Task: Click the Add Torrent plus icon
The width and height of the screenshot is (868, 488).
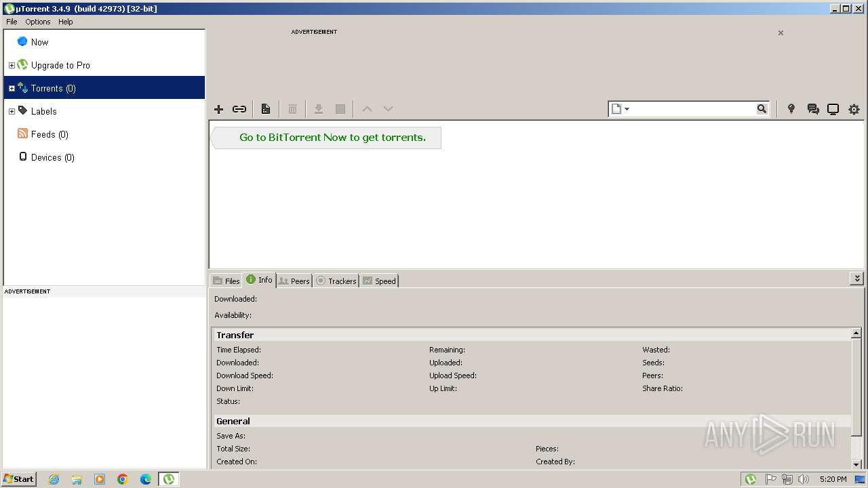Action: pos(218,109)
